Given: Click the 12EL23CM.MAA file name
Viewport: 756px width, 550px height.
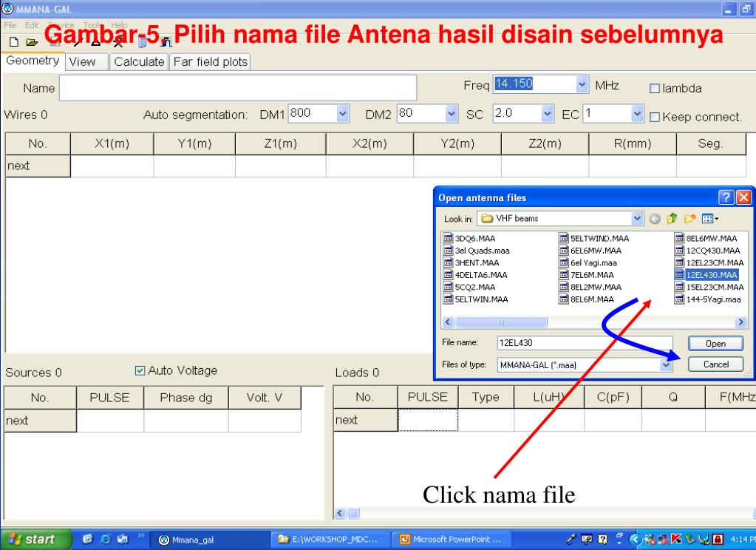Looking at the screenshot, I should (715, 263).
